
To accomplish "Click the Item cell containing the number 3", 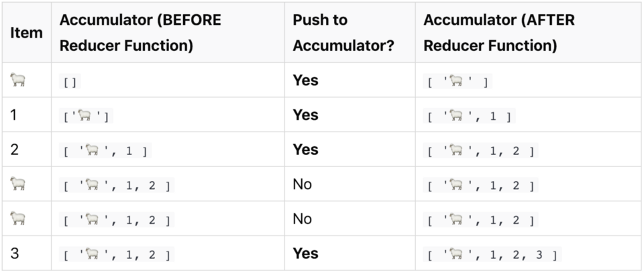I will click(x=15, y=254).
